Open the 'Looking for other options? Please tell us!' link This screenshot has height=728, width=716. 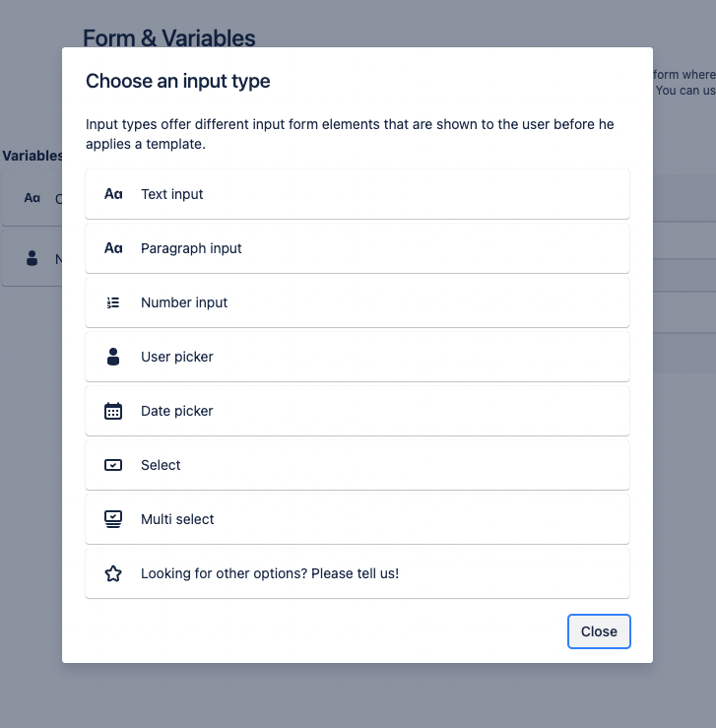pyautogui.click(x=270, y=573)
